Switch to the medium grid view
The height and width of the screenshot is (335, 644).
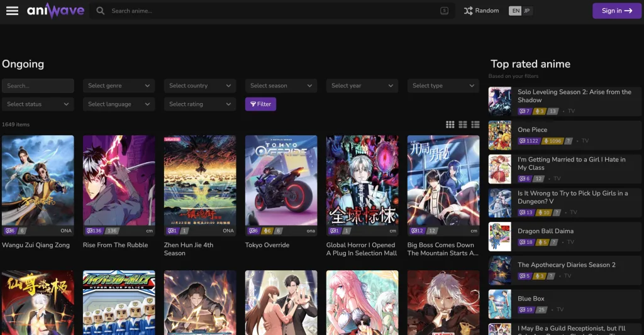[463, 124]
